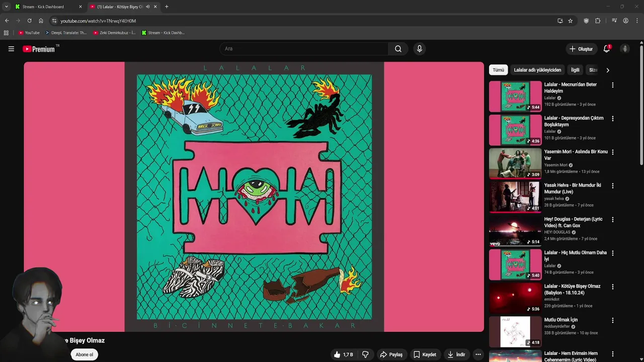This screenshot has width=644, height=362.
Task: Open options for Mecnun'dan Beter Haldeyim video
Action: click(612, 85)
